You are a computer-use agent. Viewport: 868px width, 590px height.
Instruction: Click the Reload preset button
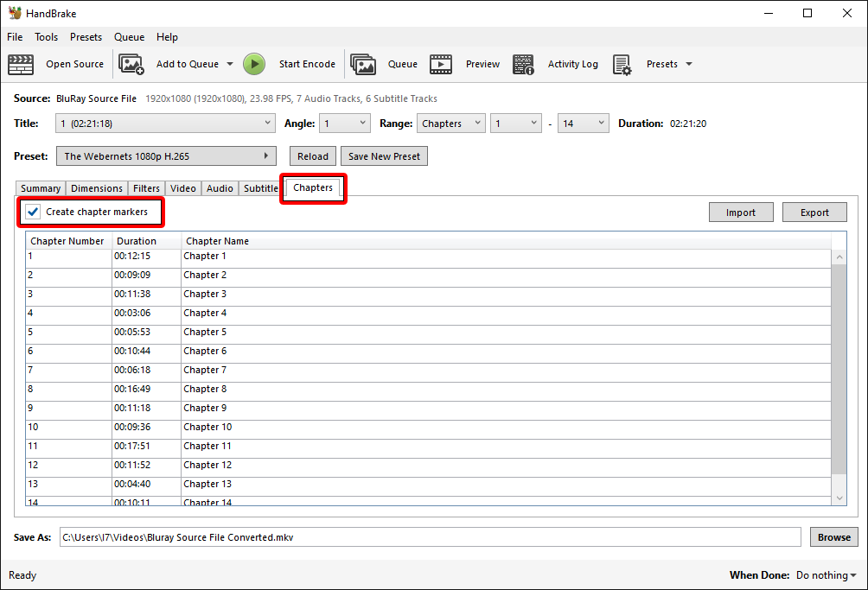pos(313,156)
